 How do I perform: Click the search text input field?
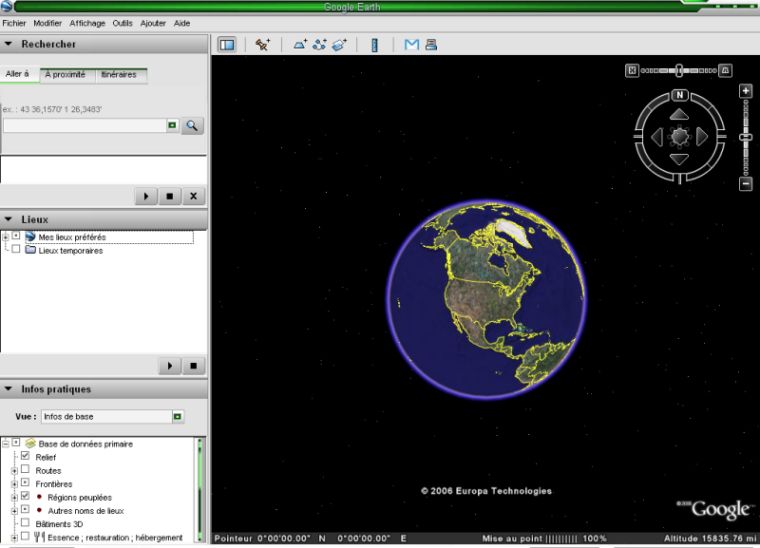[85, 125]
